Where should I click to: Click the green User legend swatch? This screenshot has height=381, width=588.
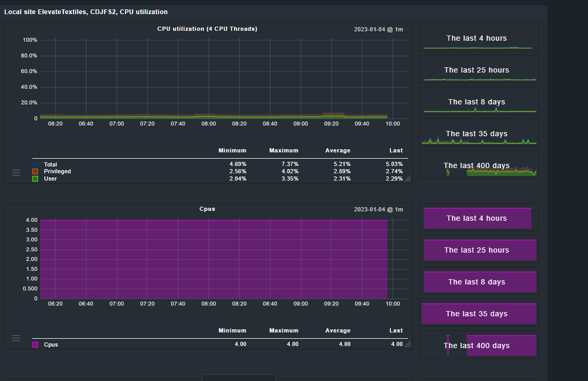click(35, 178)
